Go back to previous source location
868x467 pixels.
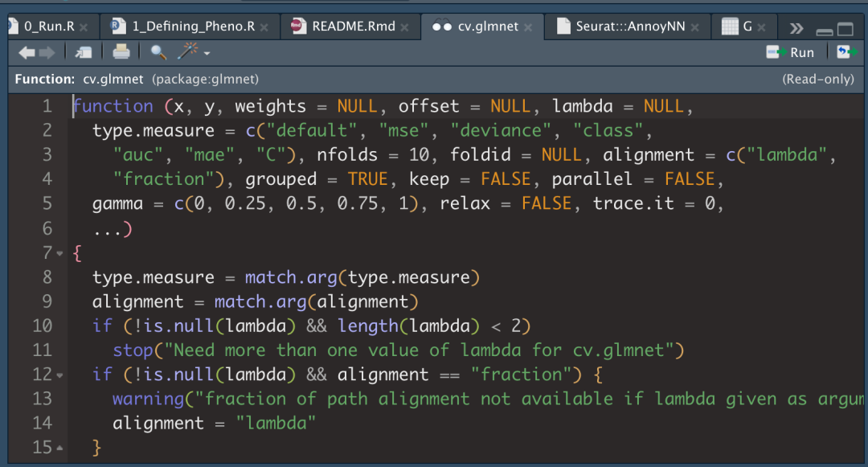27,52
